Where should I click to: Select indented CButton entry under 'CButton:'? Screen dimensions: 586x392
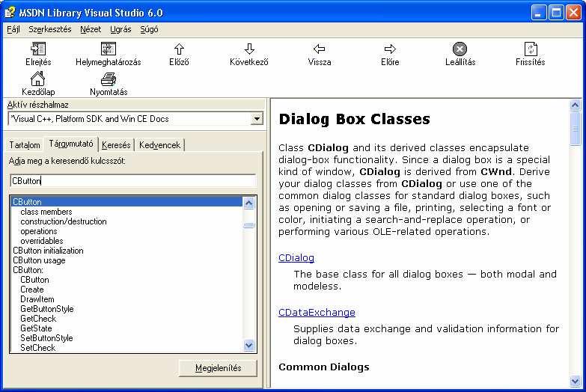[x=34, y=280]
